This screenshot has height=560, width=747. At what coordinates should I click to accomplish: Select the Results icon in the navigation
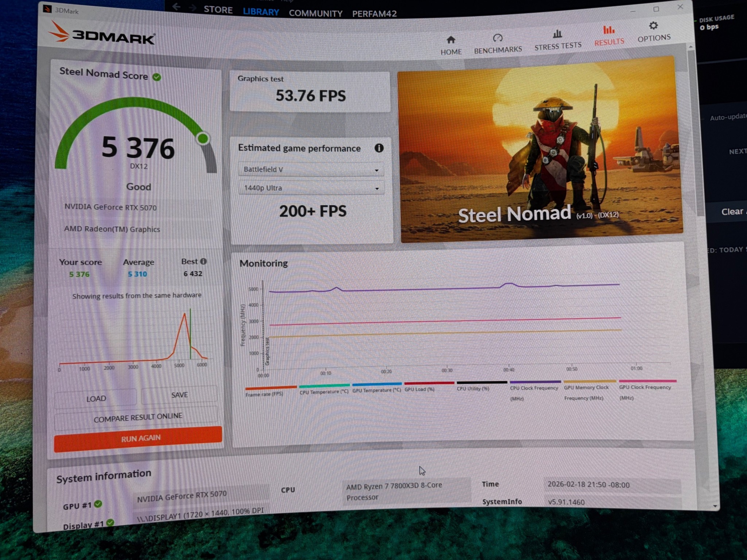coord(608,30)
